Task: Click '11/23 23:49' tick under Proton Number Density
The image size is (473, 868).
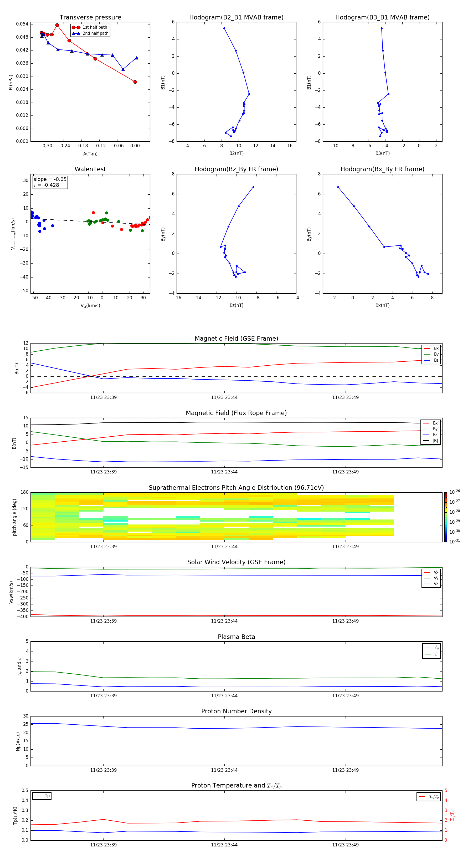Action: [x=345, y=770]
